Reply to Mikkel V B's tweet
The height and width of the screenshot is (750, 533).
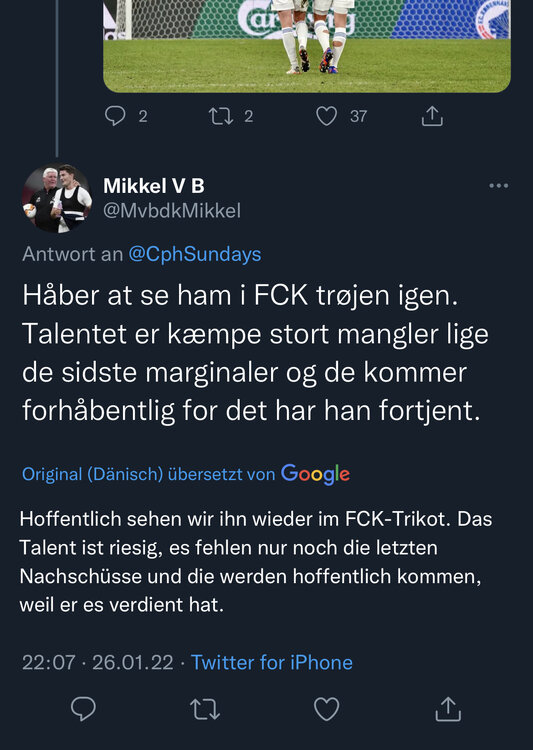(83, 708)
